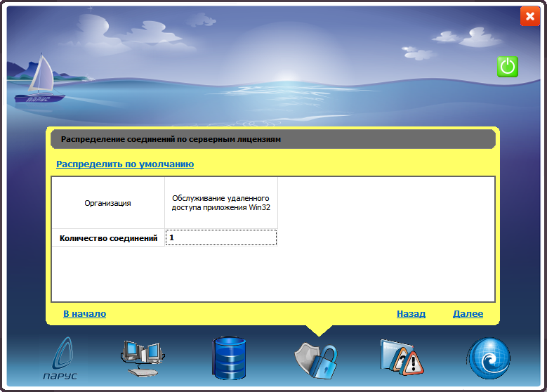Open the blue globe wave icon
This screenshot has width=547, height=392.
coord(489,358)
